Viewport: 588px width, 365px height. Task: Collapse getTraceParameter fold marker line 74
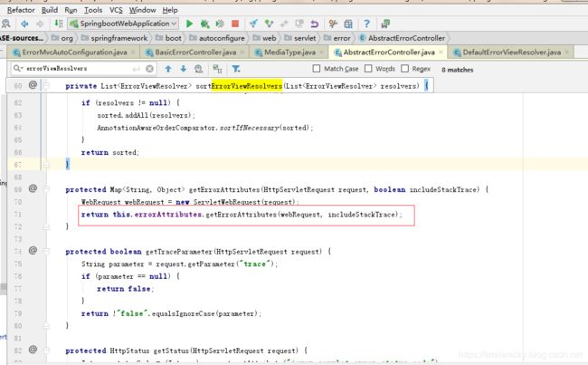click(x=46, y=251)
